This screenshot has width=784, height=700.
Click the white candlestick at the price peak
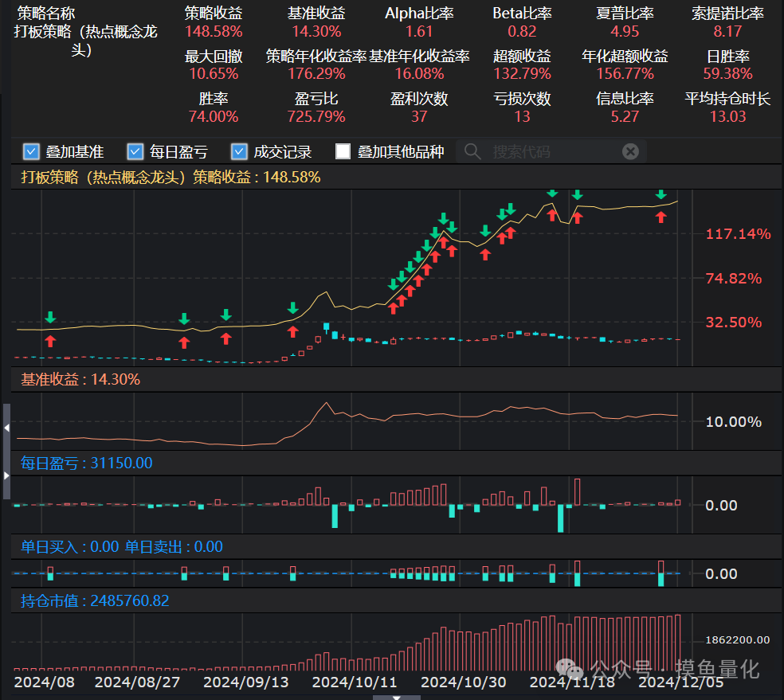(x=326, y=327)
